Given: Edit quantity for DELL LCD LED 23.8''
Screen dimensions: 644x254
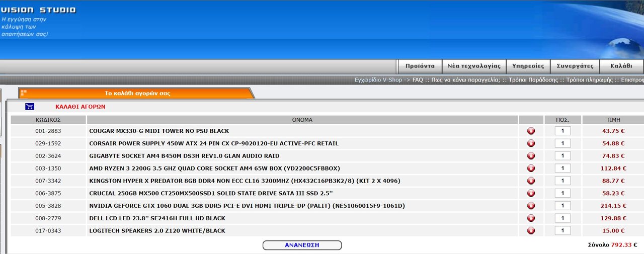Looking at the screenshot, I should 562,218.
